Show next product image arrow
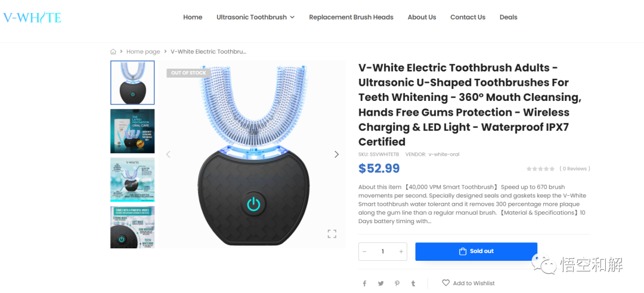Screen dimensions: 644x293 [336, 155]
